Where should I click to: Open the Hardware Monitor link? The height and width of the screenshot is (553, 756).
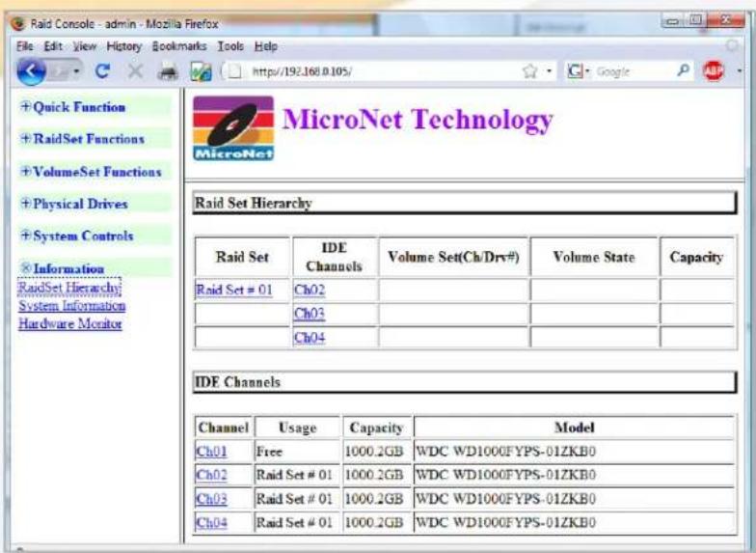point(69,324)
